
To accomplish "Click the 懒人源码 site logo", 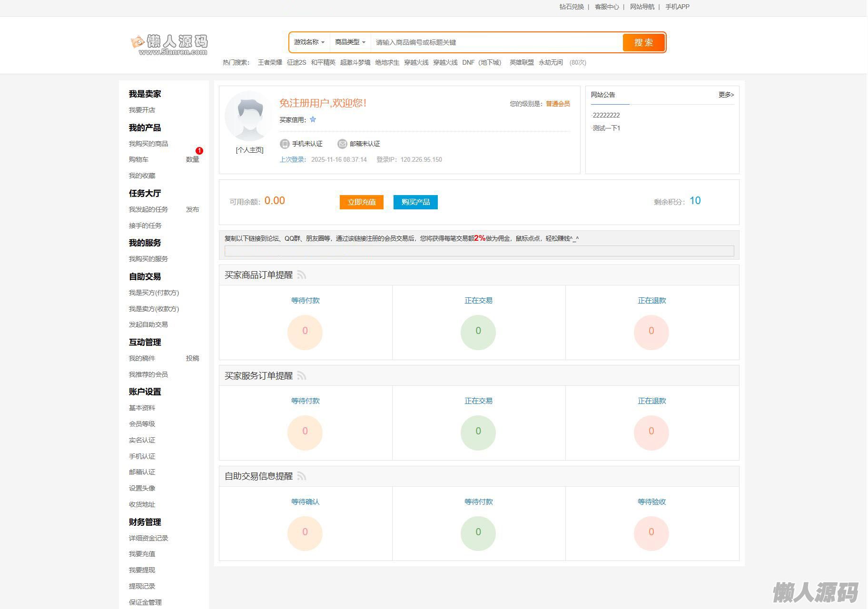I will point(169,45).
